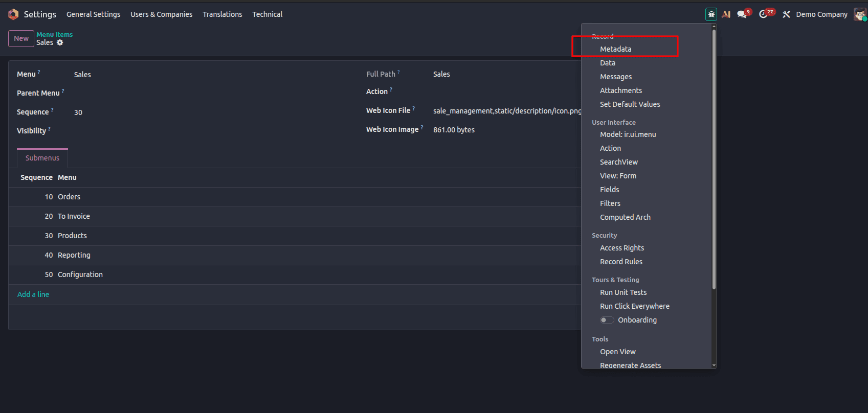Open the activities clock icon
This screenshot has width=868, height=413.
click(763, 14)
